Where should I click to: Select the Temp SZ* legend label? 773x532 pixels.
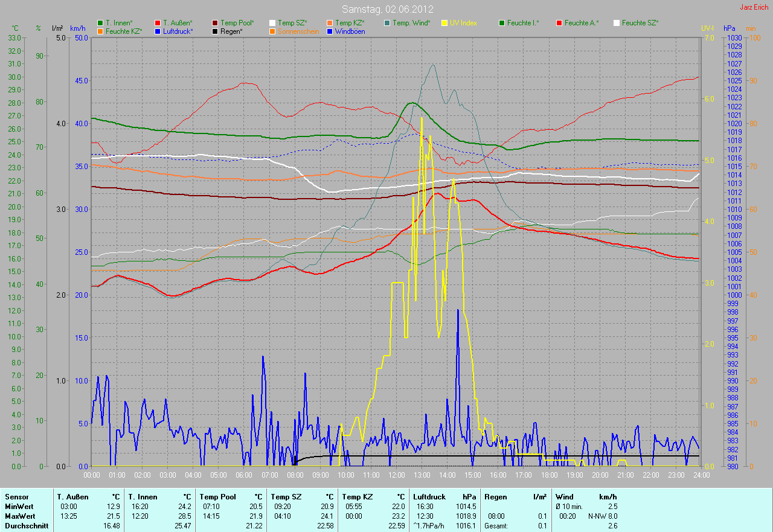click(292, 23)
